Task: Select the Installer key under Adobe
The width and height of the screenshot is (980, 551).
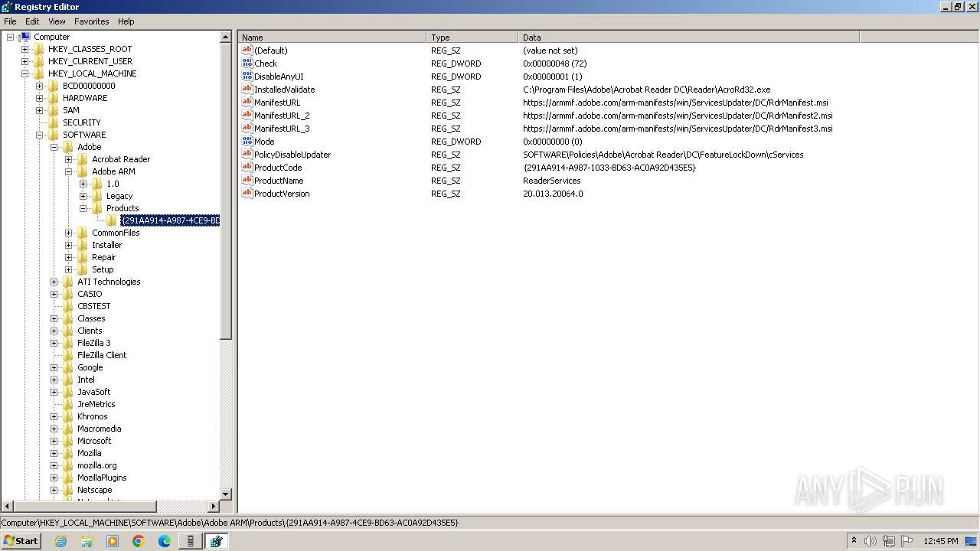Action: pyautogui.click(x=106, y=245)
